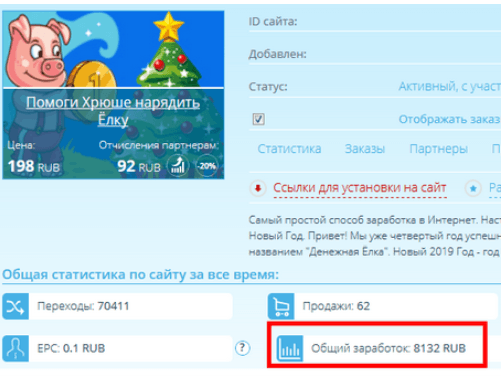This screenshot has height=376, width=503.
Task: Select the 'Переходы: 70411' text
Action: (83, 306)
